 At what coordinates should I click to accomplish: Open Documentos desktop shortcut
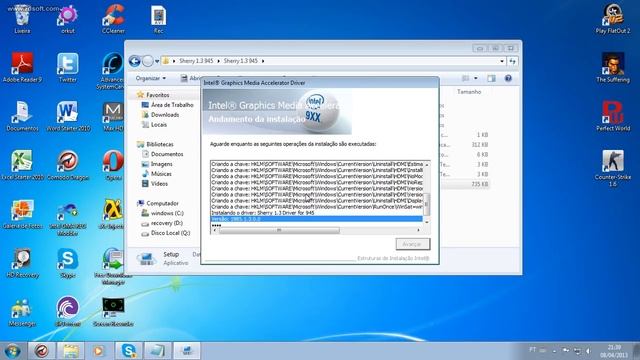tap(22, 116)
